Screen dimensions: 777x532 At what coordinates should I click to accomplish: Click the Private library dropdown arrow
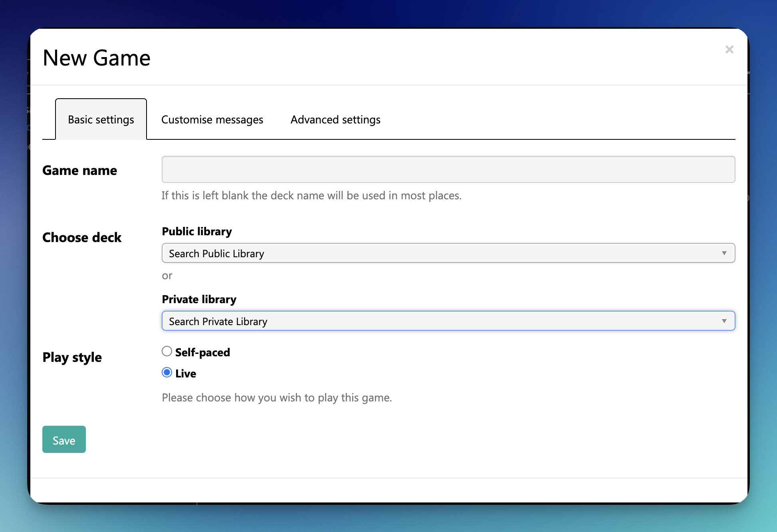point(724,321)
